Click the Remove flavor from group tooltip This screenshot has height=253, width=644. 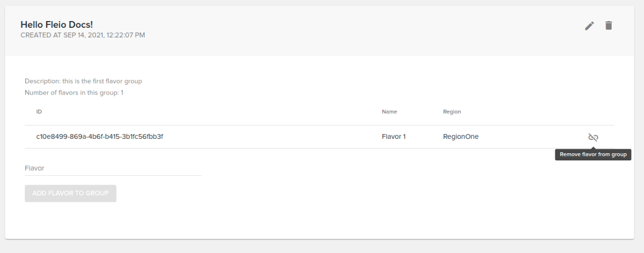pyautogui.click(x=592, y=155)
